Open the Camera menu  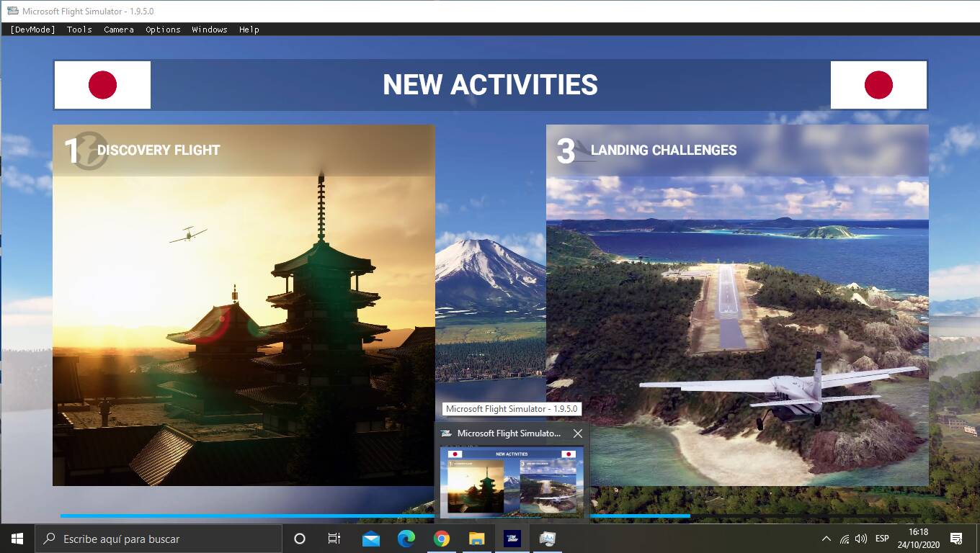pos(119,30)
